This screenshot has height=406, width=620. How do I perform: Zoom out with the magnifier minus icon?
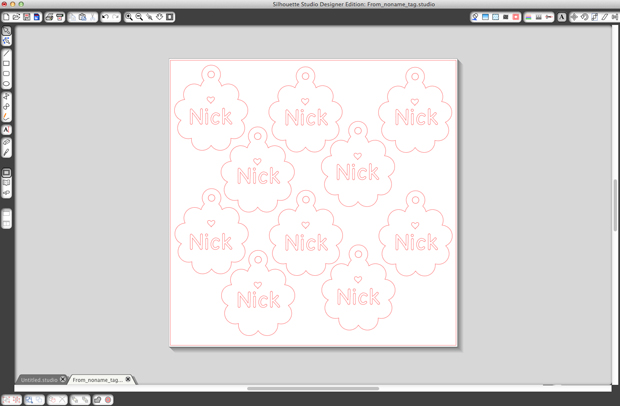point(139,17)
